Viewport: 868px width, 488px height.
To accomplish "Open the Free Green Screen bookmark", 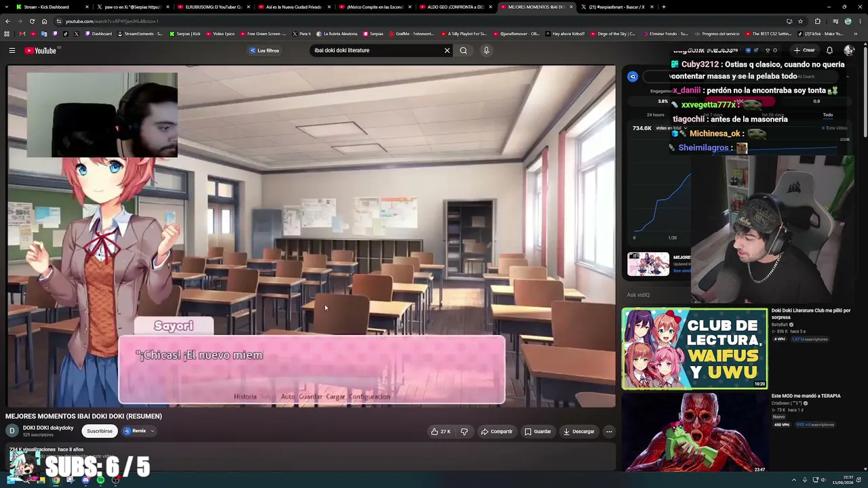I will [263, 34].
